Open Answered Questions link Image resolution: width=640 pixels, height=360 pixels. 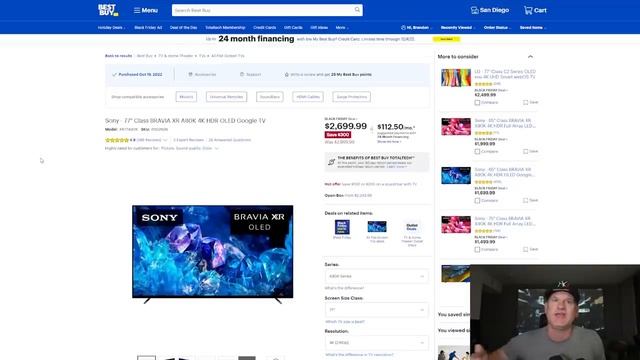pyautogui.click(x=230, y=140)
